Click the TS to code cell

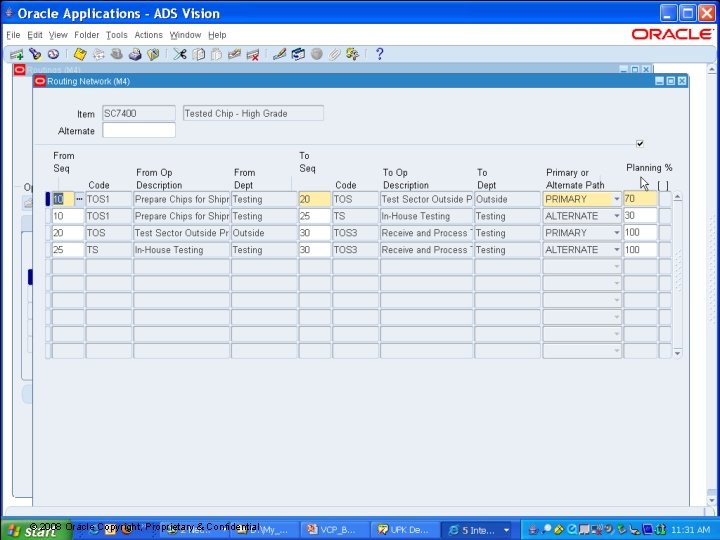point(355,216)
